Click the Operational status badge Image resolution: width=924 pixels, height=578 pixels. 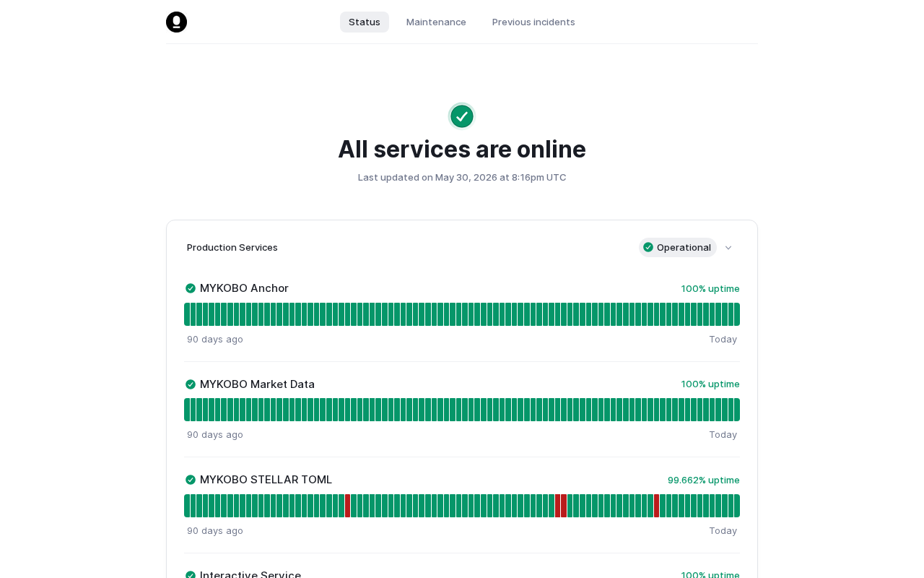[678, 247]
